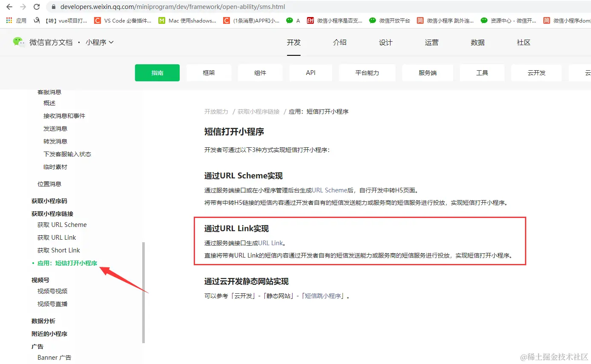The height and width of the screenshot is (364, 591).
Task: Open 接收消息和事件 in the sidebar
Action: pyautogui.click(x=64, y=116)
